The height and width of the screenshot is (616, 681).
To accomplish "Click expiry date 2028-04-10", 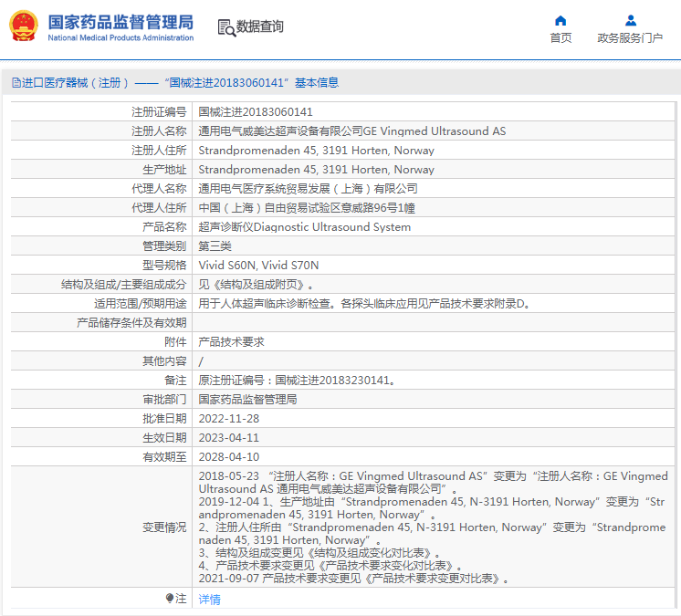I will click(229, 456).
